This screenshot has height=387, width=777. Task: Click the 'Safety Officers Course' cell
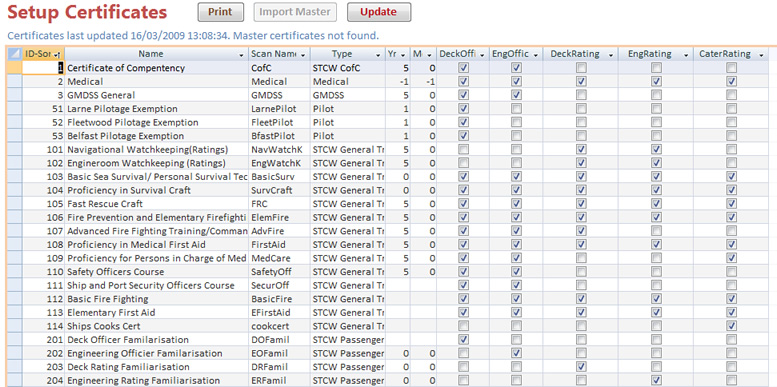(x=156, y=272)
